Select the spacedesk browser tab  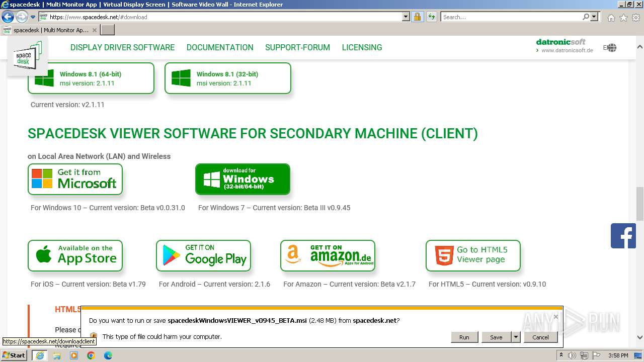[x=50, y=30]
